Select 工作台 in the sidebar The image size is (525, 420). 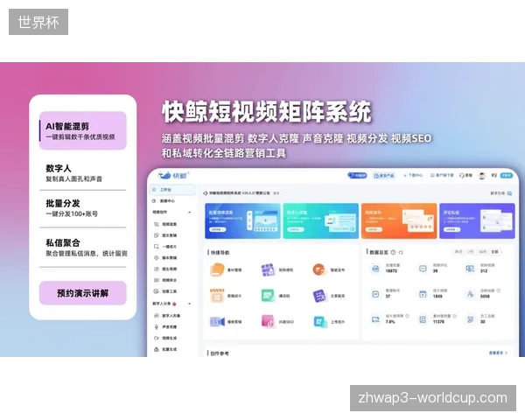172,190
